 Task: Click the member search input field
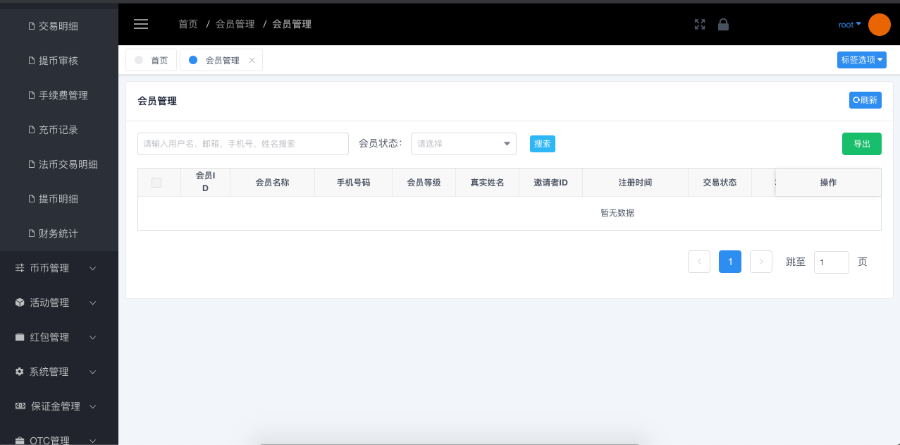[242, 144]
